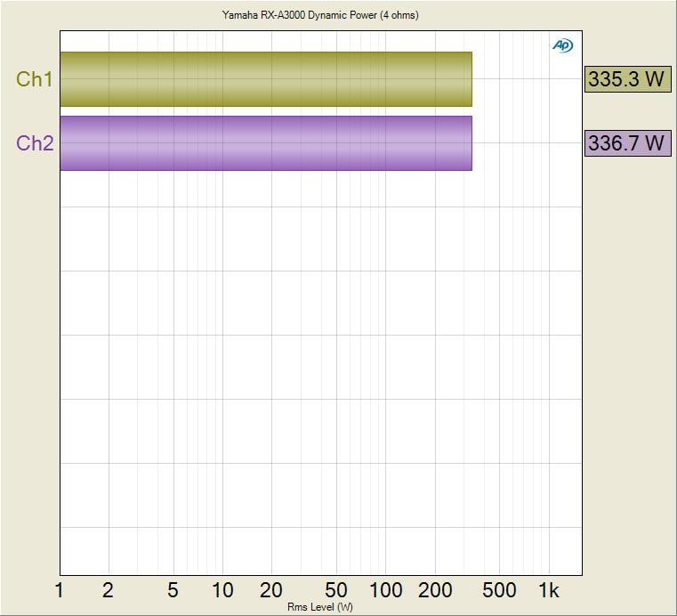Screen dimensions: 677x616
Task: Click the Ch2 channel label
Action: [35, 142]
